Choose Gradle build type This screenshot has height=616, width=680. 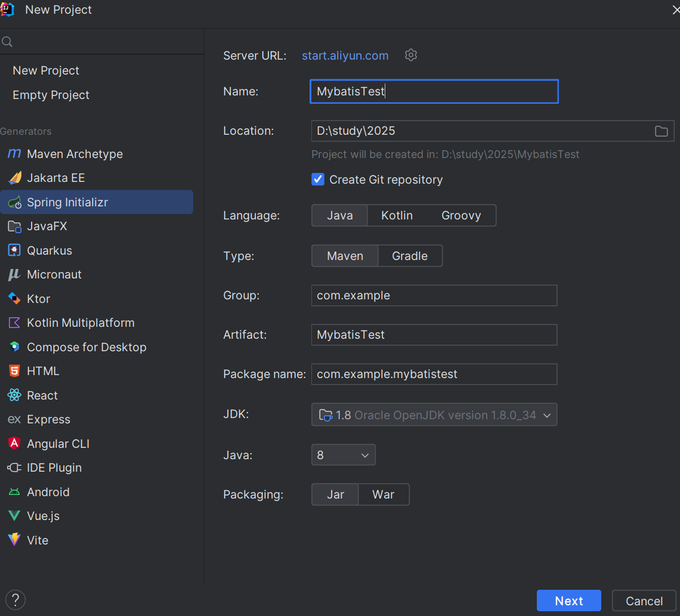click(x=410, y=256)
